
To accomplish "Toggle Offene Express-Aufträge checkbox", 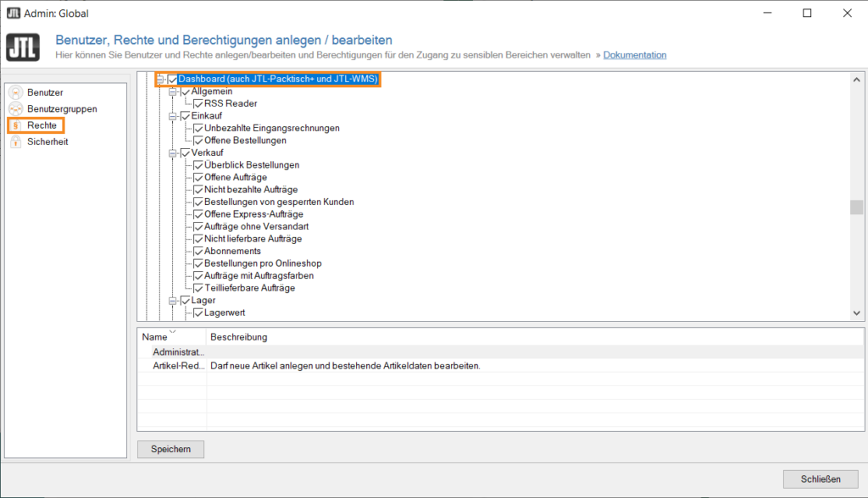I will pyautogui.click(x=198, y=214).
